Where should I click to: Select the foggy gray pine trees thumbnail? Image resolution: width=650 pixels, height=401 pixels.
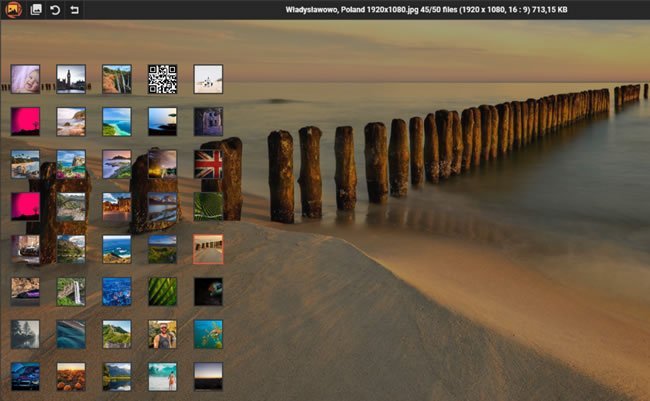(x=25, y=334)
